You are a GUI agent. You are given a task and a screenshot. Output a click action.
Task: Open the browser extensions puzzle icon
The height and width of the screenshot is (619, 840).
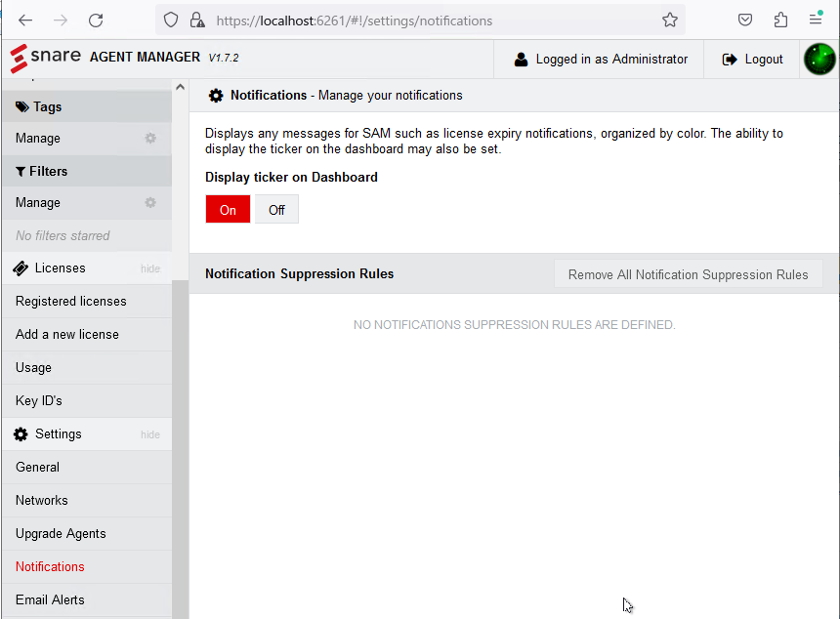coord(780,21)
